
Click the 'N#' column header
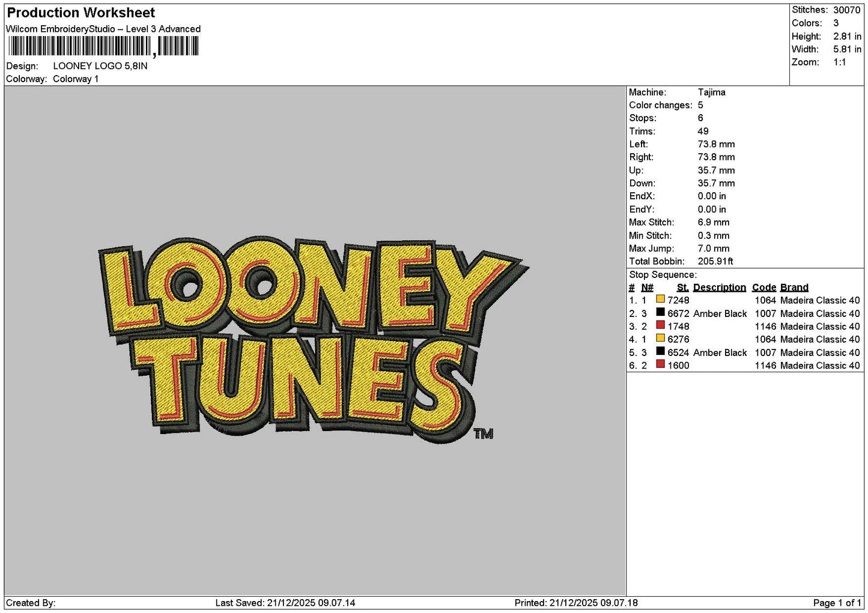pyautogui.click(x=647, y=288)
